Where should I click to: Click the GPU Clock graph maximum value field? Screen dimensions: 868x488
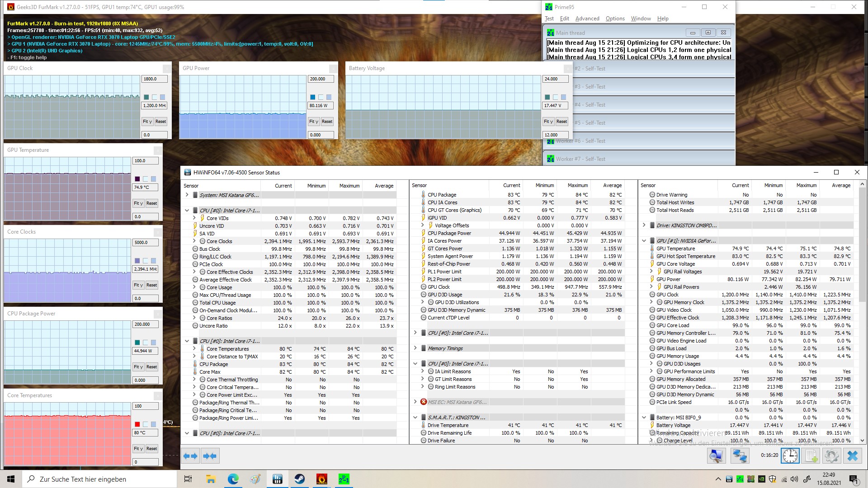coord(154,79)
